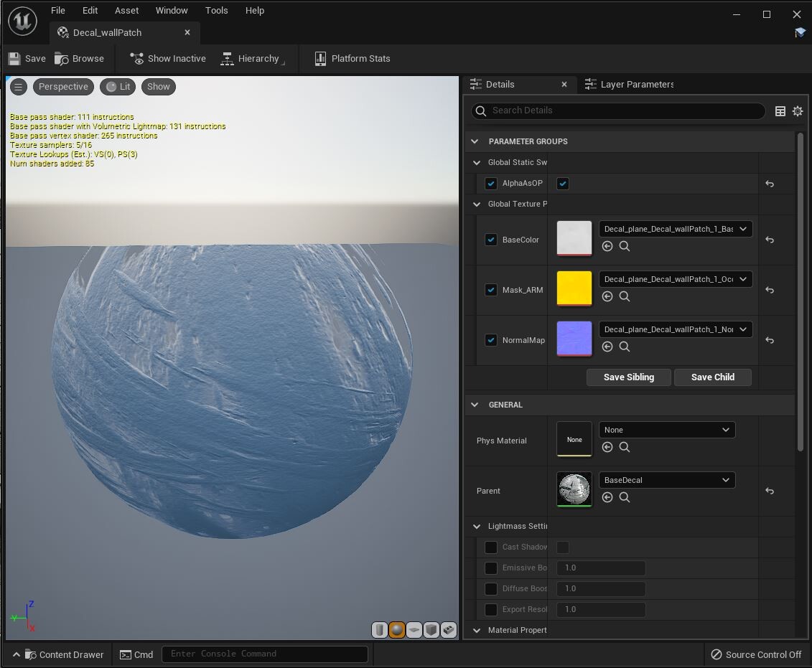Image resolution: width=812 pixels, height=668 pixels.
Task: Open the Tools menu
Action: click(216, 10)
